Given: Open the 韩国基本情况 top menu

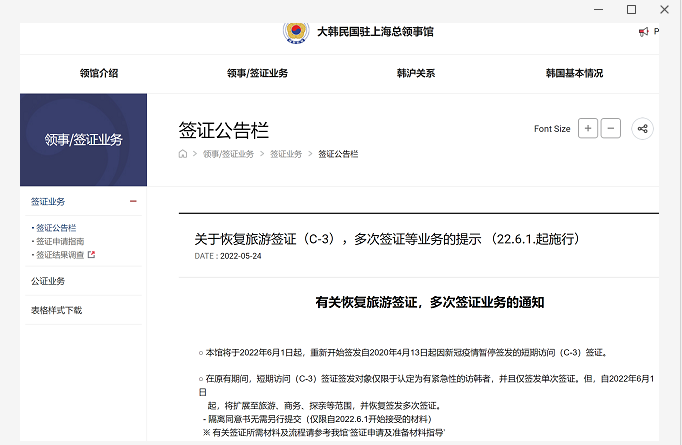Looking at the screenshot, I should 574,73.
